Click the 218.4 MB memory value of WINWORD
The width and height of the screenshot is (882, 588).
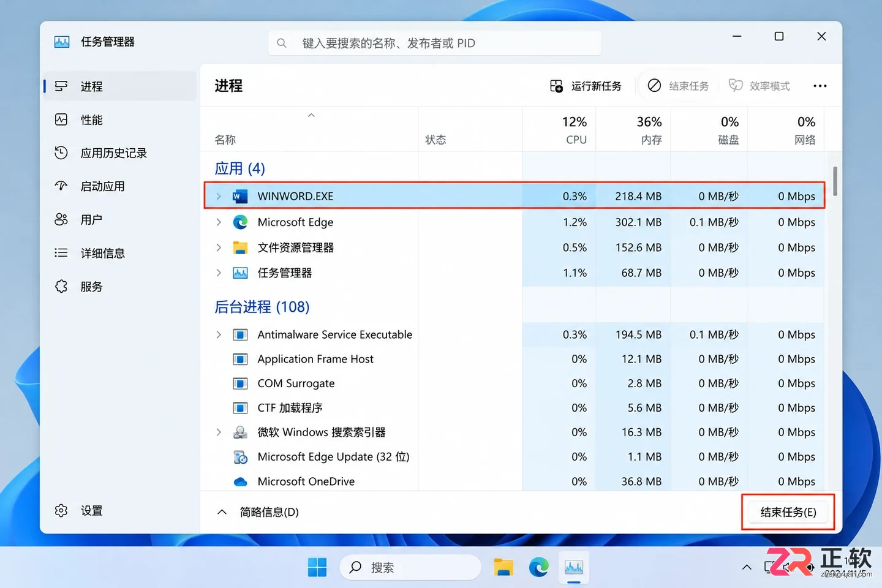pyautogui.click(x=638, y=196)
